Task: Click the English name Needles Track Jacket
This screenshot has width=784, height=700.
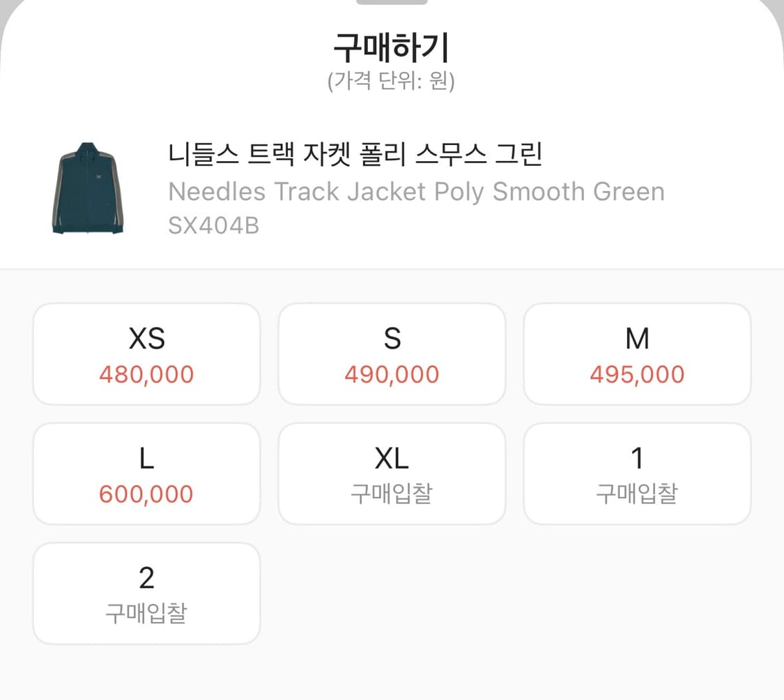Action: point(415,192)
